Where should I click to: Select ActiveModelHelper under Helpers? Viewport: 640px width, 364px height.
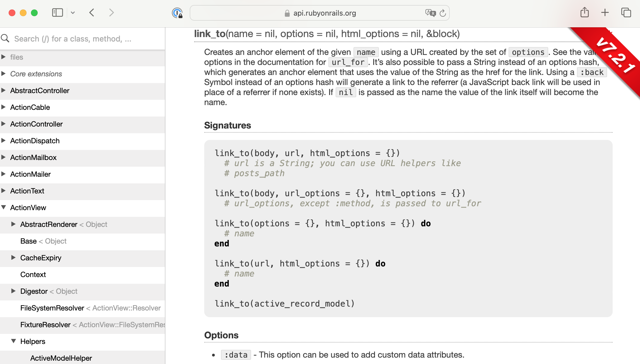point(61,358)
